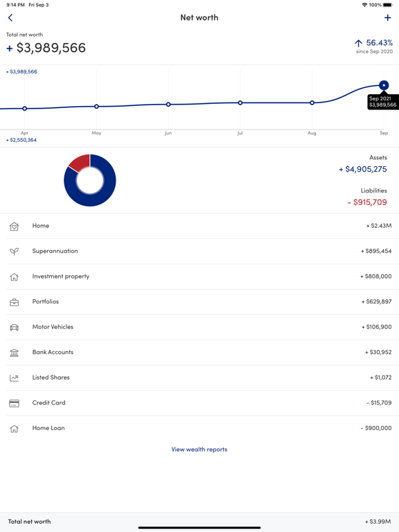Click the Home Loan house icon
The image size is (399, 532).
click(15, 429)
